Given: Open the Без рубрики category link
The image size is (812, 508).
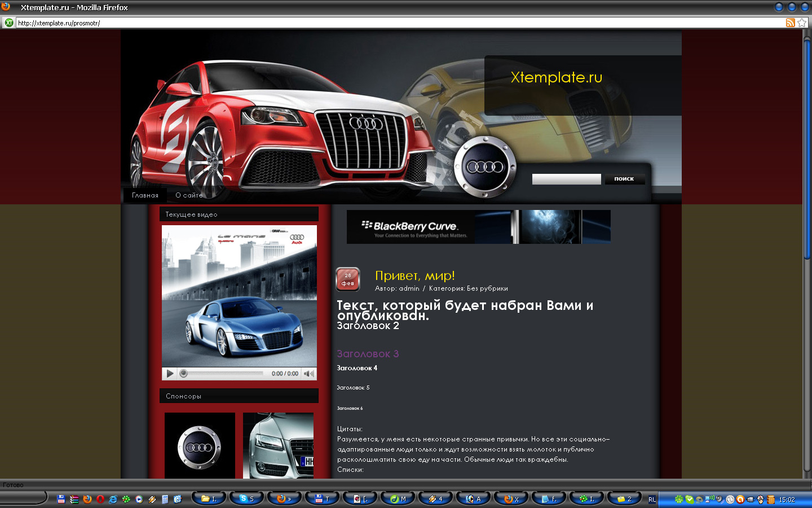Looking at the screenshot, I should (x=487, y=288).
